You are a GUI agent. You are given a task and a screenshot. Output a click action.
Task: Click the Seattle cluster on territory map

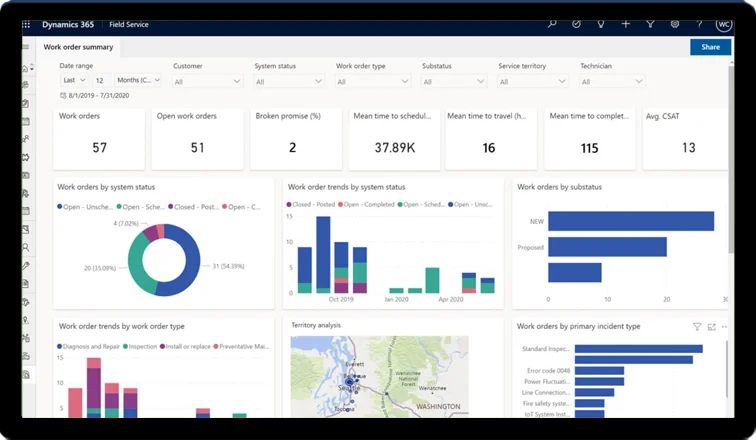pos(349,382)
